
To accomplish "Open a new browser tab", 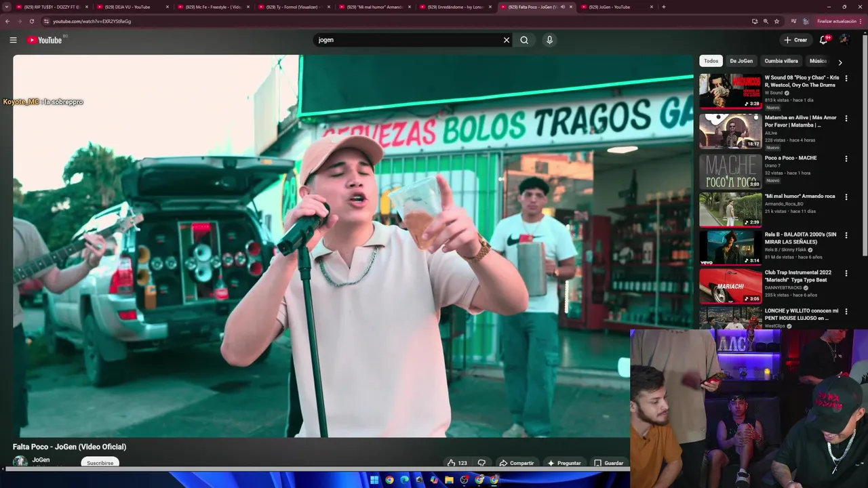I will pos(663,7).
